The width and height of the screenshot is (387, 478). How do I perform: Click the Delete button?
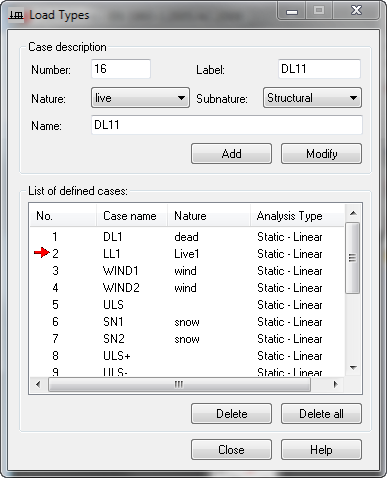click(x=231, y=414)
